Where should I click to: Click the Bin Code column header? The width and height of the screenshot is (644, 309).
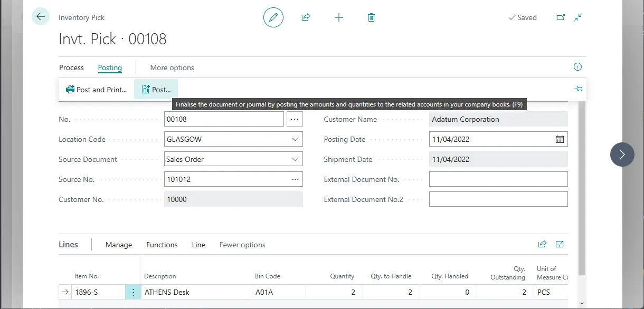pos(268,276)
